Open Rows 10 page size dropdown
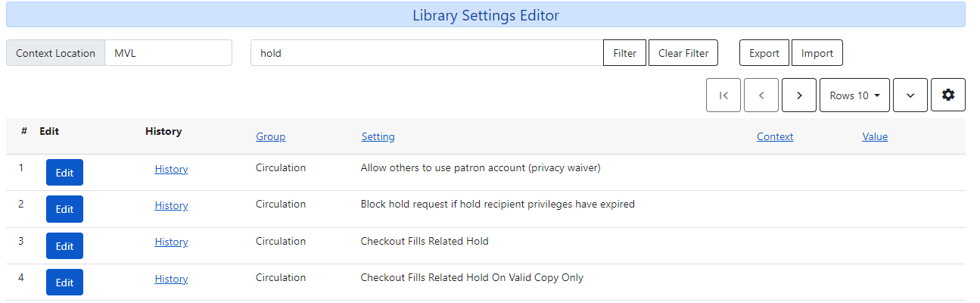The height and width of the screenshot is (303, 980). pyautogui.click(x=854, y=95)
